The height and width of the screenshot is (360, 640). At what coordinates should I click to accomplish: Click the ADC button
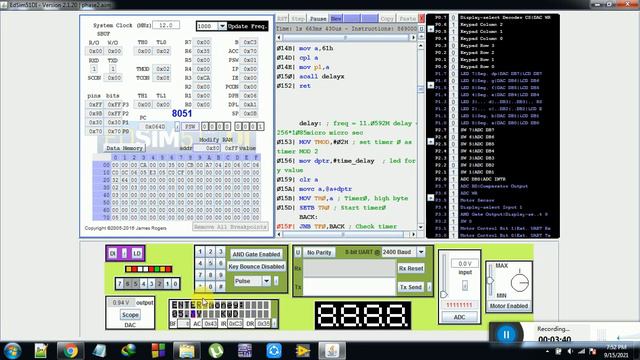tap(459, 317)
